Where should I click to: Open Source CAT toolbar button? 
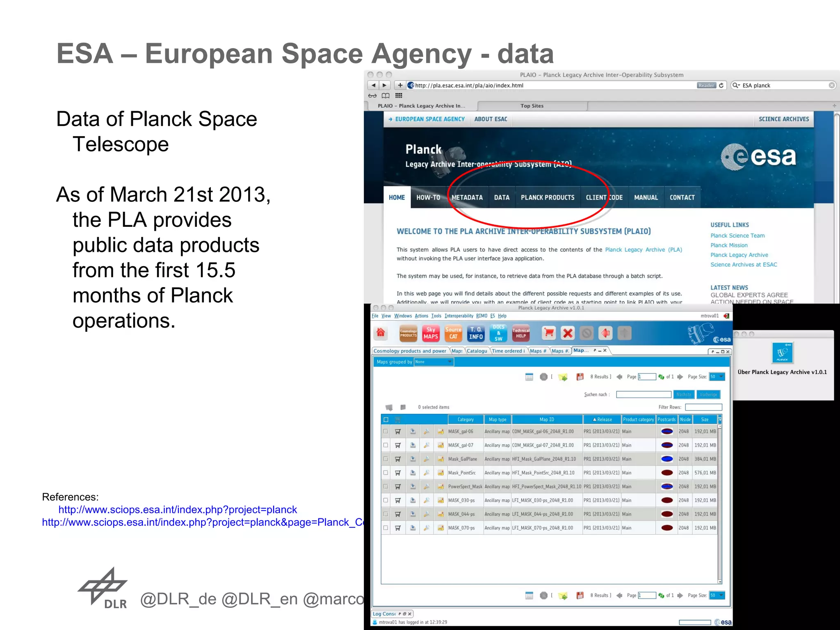point(453,333)
